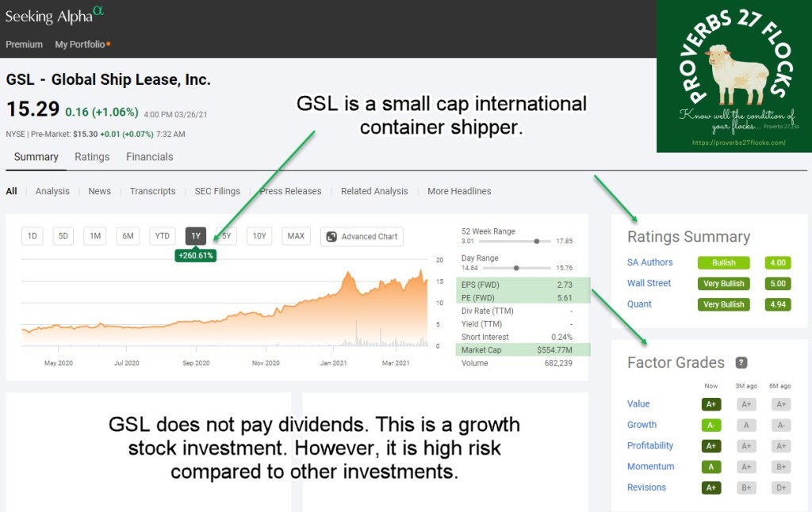The image size is (812, 512).
Task: Open My Portfolio in header
Action: coord(81,44)
